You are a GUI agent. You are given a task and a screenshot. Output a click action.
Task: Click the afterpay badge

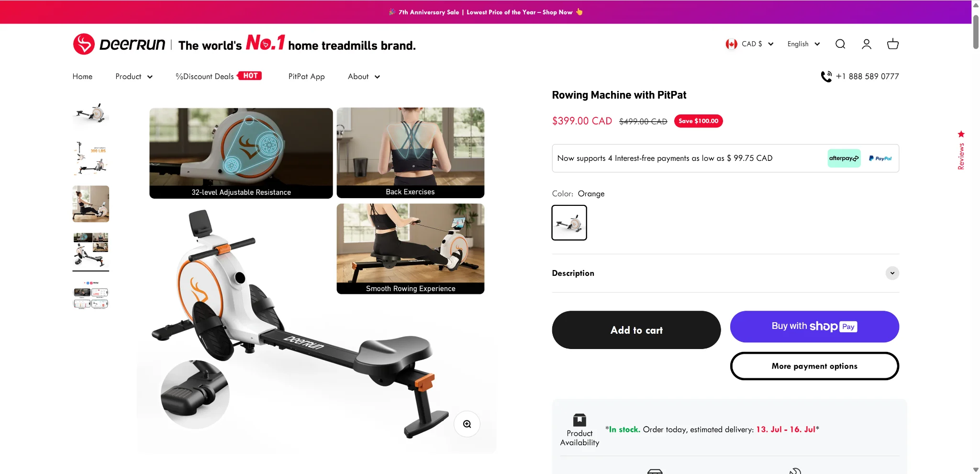844,158
